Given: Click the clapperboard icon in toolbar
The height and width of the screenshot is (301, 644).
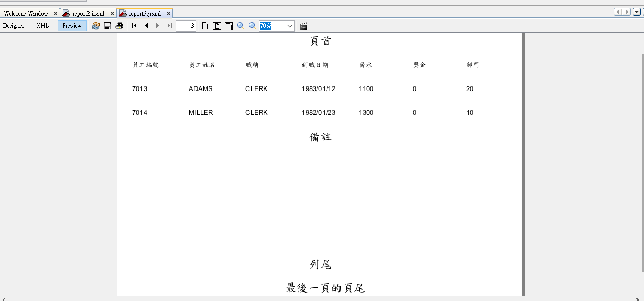Looking at the screenshot, I should [x=303, y=26].
